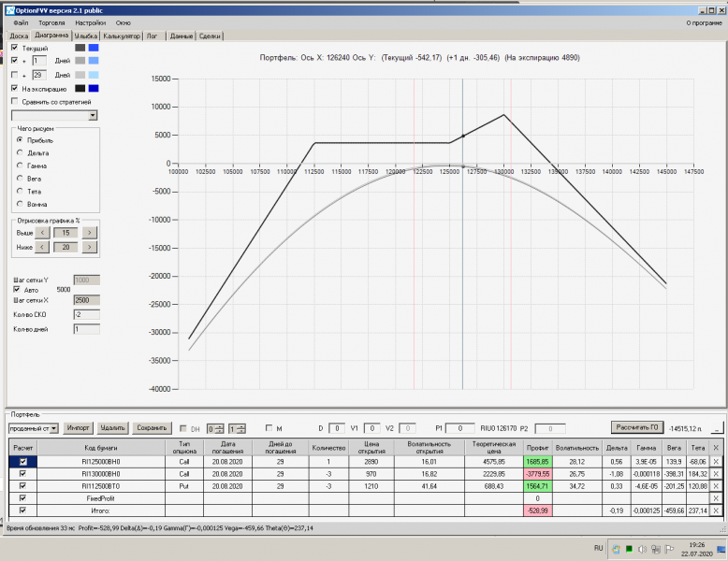Toggle the Текущий curve checkbox
This screenshot has width=728, height=561.
14,48
